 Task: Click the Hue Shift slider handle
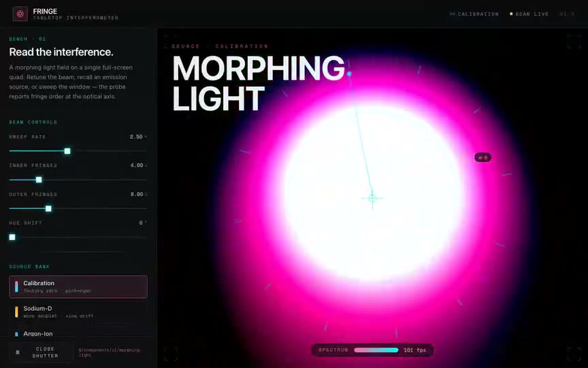[12, 237]
